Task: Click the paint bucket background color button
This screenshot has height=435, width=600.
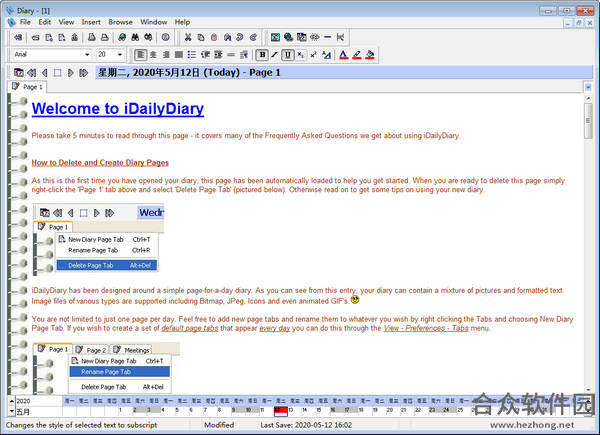Action: [x=370, y=55]
